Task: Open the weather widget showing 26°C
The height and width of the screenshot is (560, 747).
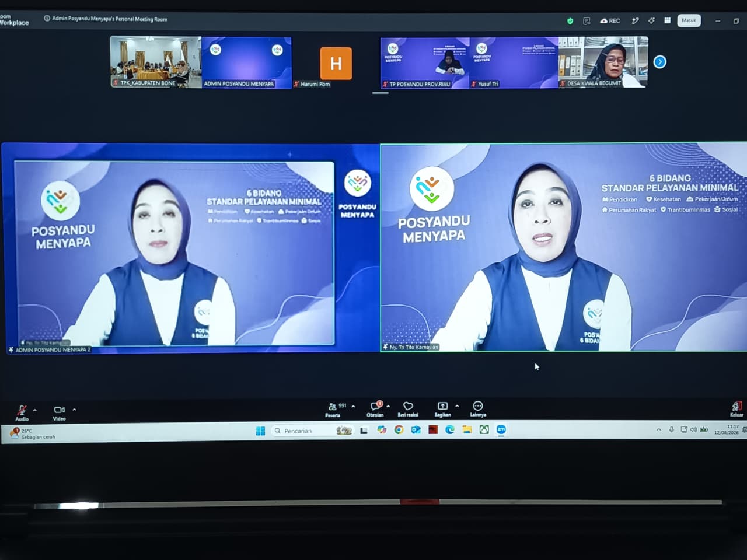Action: (34, 433)
